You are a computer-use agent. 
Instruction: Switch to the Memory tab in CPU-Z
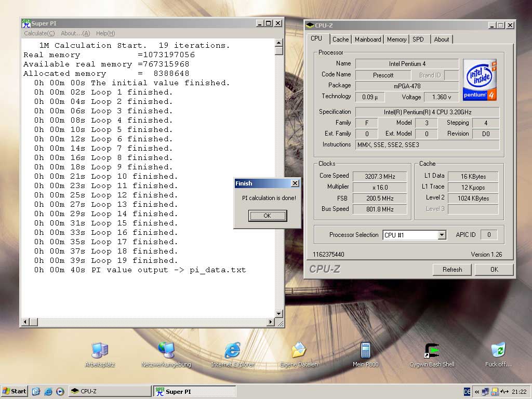pos(396,39)
